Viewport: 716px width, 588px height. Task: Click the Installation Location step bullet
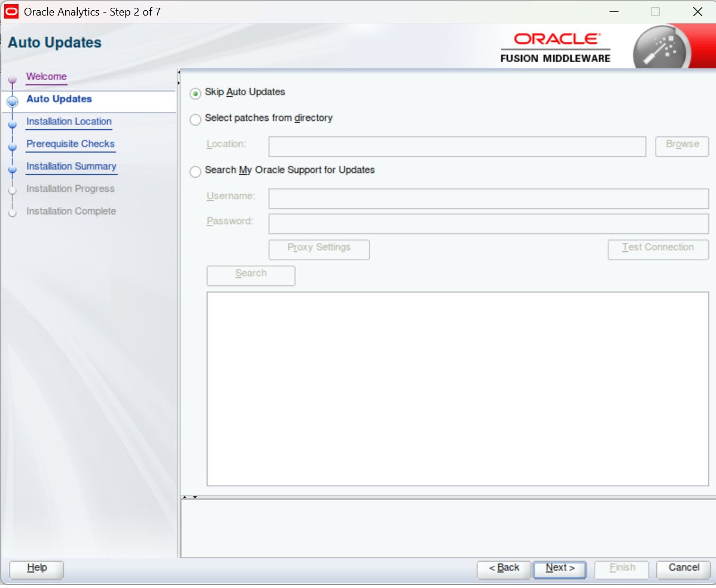tap(13, 124)
